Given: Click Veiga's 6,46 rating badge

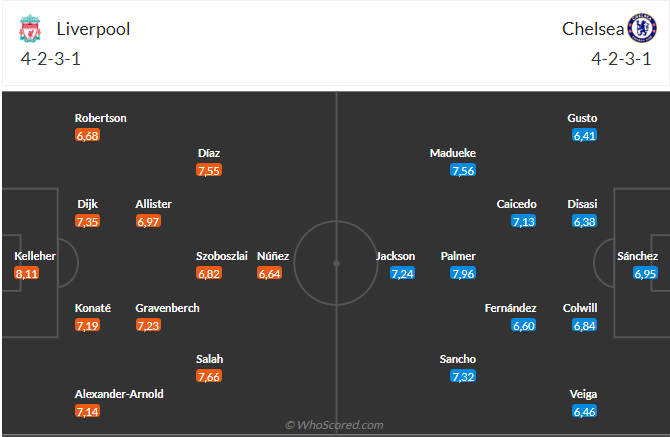Looking at the screenshot, I should (x=585, y=411).
